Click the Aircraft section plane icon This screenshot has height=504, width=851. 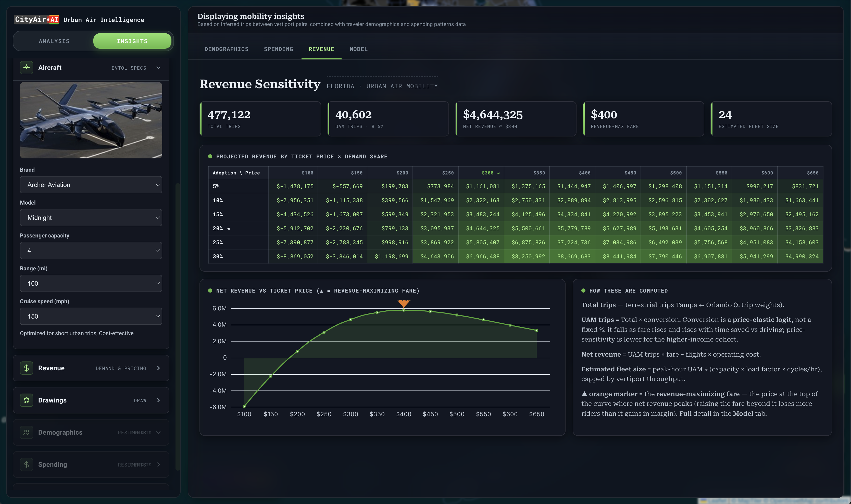pos(27,67)
